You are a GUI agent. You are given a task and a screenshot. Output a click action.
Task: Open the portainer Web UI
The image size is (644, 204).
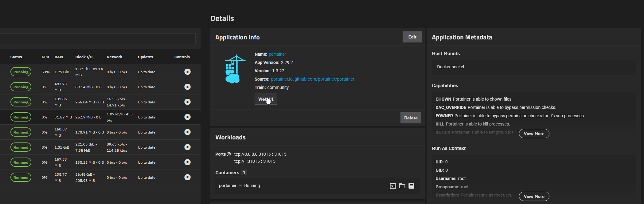pyautogui.click(x=266, y=99)
